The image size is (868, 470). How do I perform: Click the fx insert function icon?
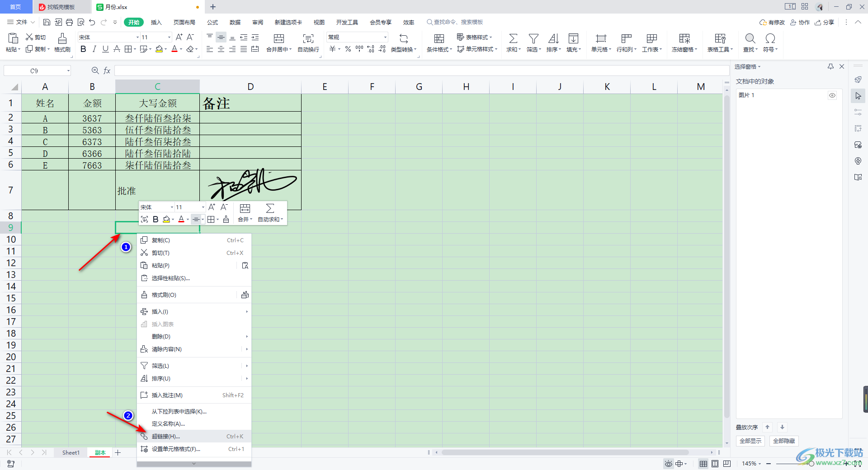[107, 70]
